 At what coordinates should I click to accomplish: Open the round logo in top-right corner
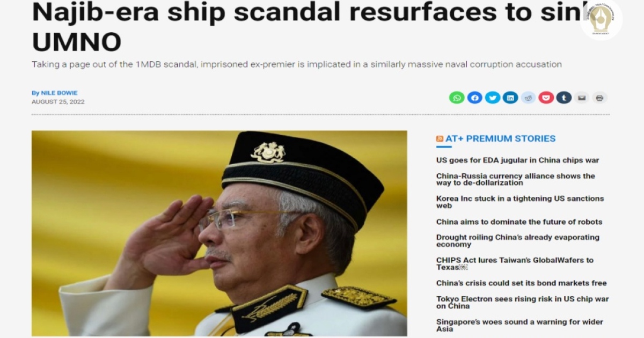coord(601,19)
